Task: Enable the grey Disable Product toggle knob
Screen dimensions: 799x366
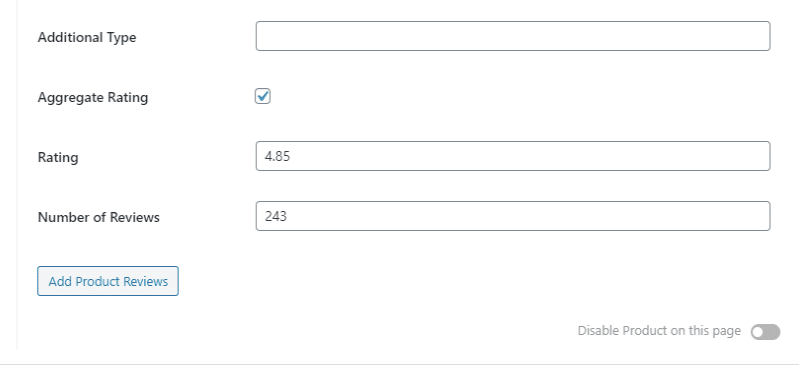Action: pyautogui.click(x=758, y=332)
